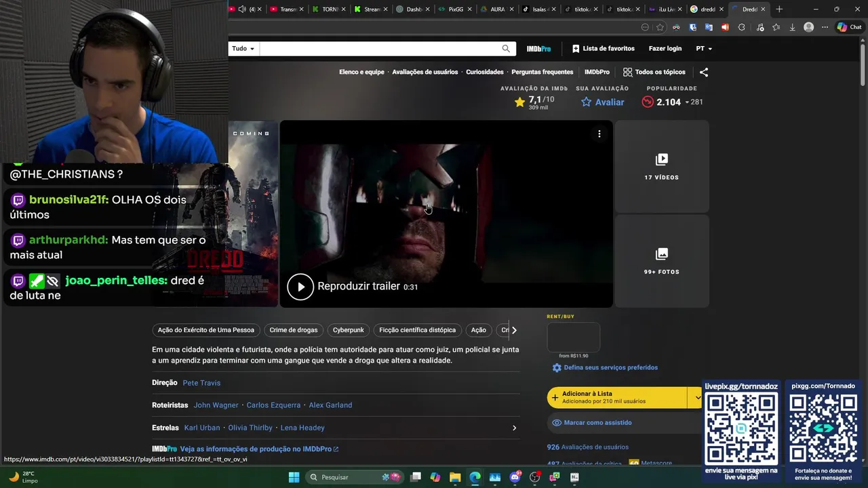Open actor Karl Urban page

pos(202,428)
